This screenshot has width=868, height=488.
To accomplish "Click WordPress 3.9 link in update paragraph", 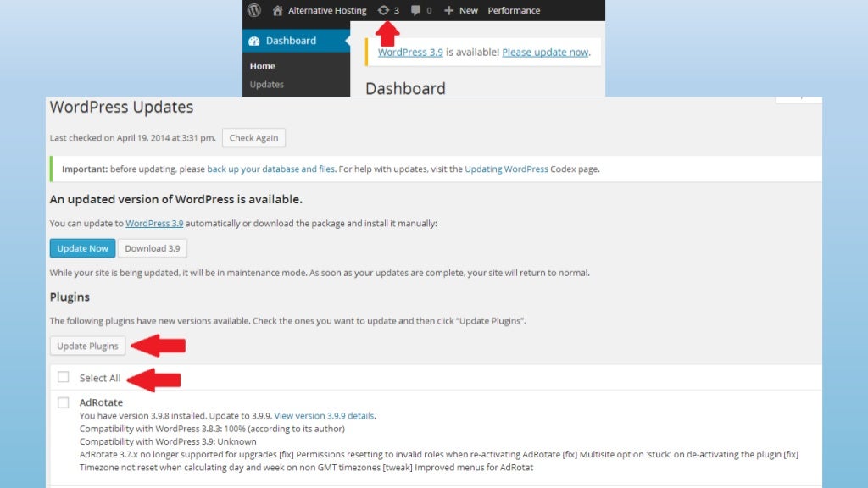I will 154,223.
